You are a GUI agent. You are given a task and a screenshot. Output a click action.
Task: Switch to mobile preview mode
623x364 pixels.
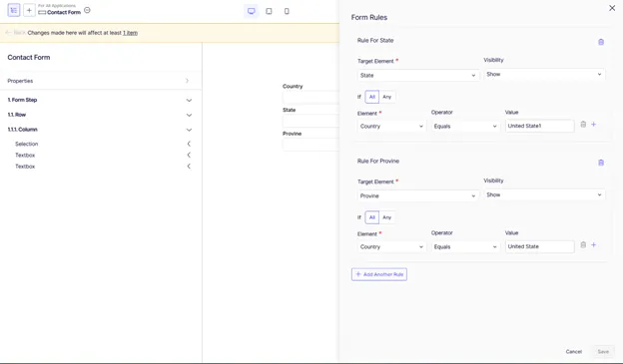point(287,11)
